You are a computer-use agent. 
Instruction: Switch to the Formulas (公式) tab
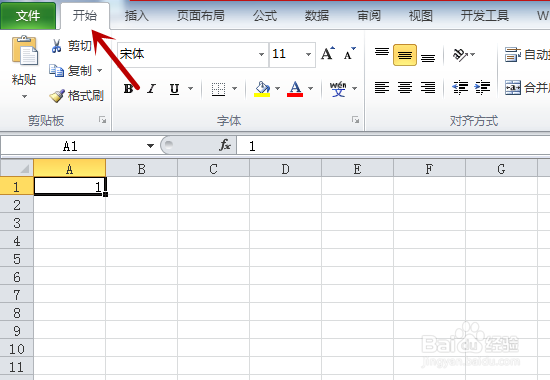(x=265, y=15)
